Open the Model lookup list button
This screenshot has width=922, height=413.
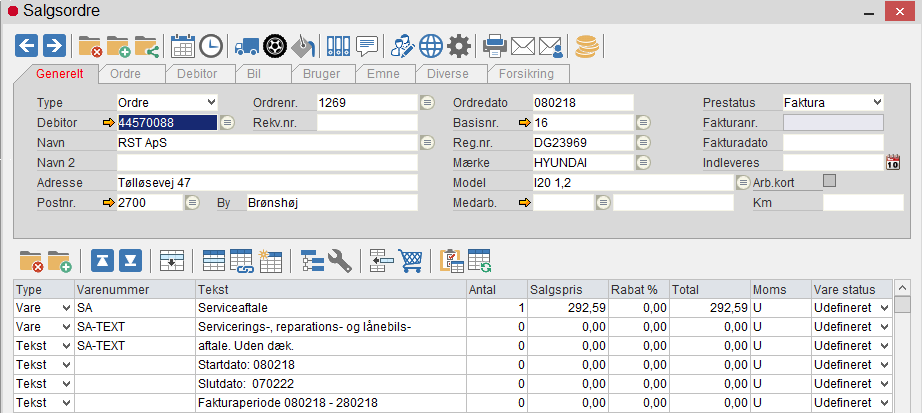(744, 182)
